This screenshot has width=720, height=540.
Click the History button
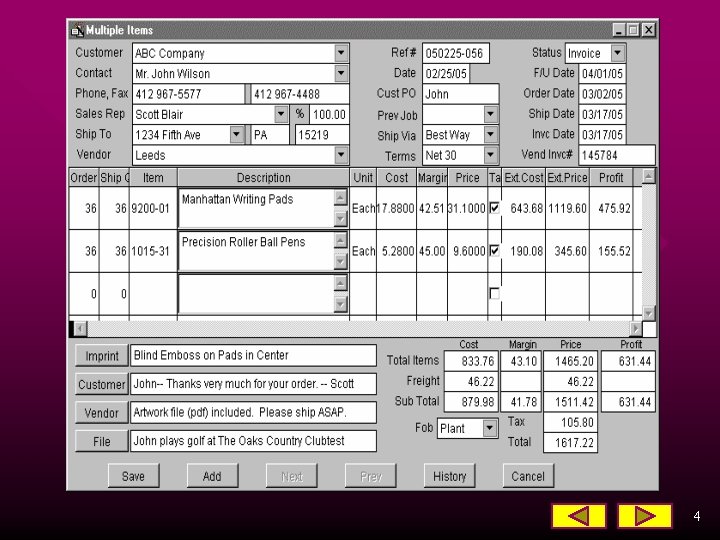pos(450,476)
